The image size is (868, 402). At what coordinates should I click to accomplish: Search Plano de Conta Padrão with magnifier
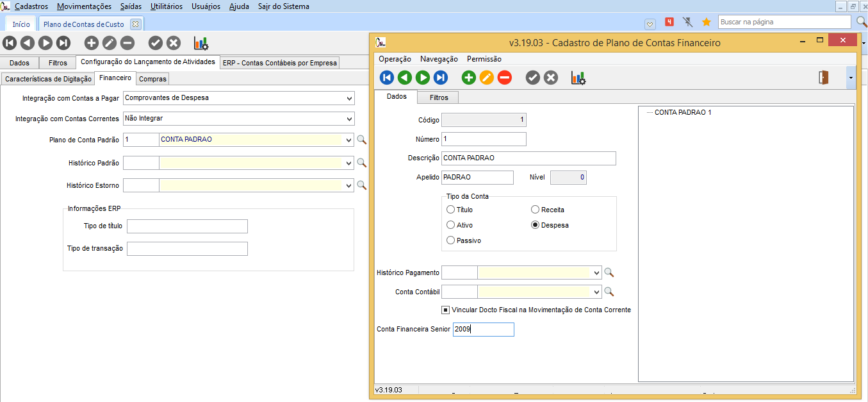(x=361, y=140)
